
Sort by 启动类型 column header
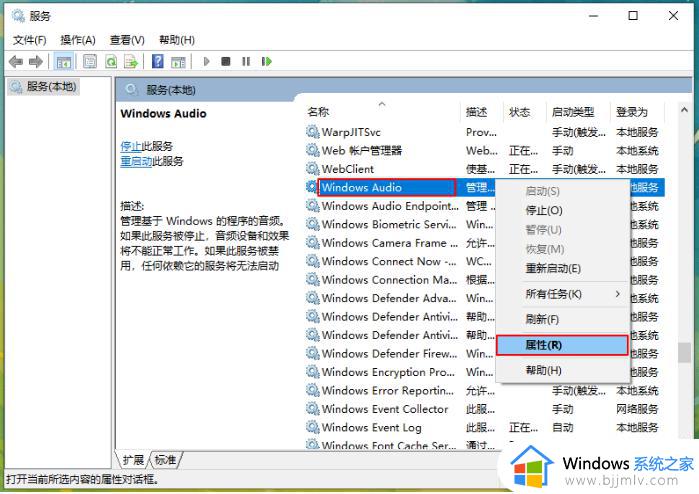[x=578, y=111]
